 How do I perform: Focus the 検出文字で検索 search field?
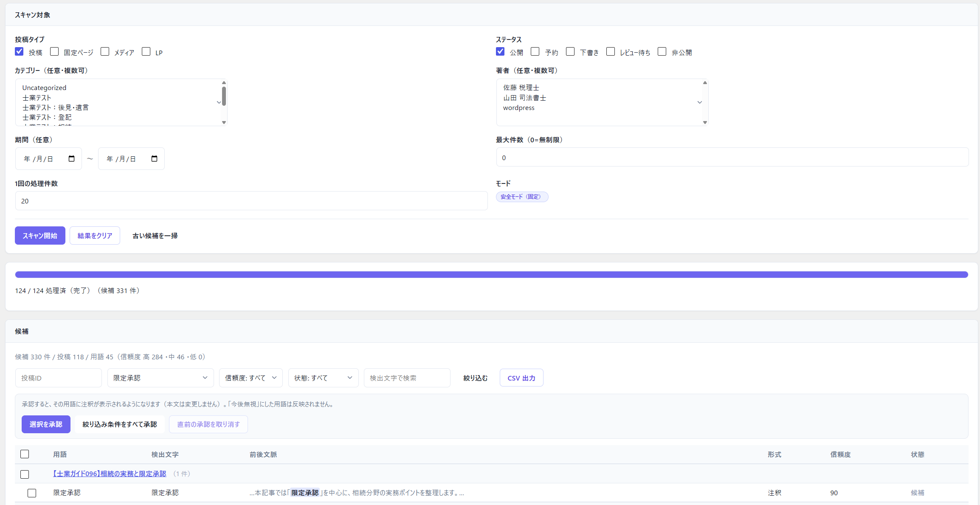tap(407, 378)
